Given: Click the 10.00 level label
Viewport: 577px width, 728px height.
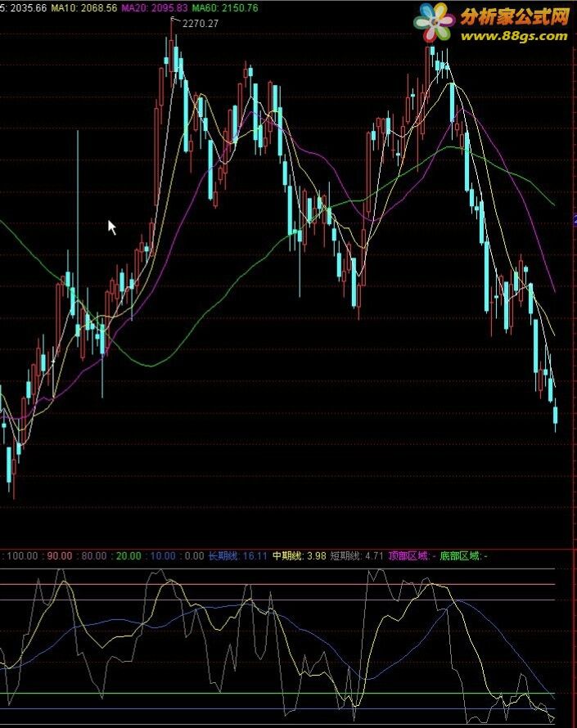Looking at the screenshot, I should 163,555.
